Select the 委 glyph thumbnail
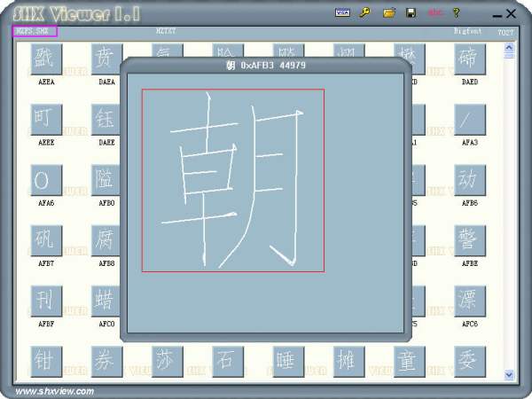 coord(470,362)
